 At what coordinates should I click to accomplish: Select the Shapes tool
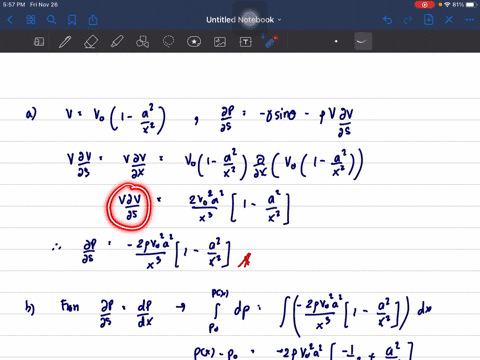click(142, 42)
